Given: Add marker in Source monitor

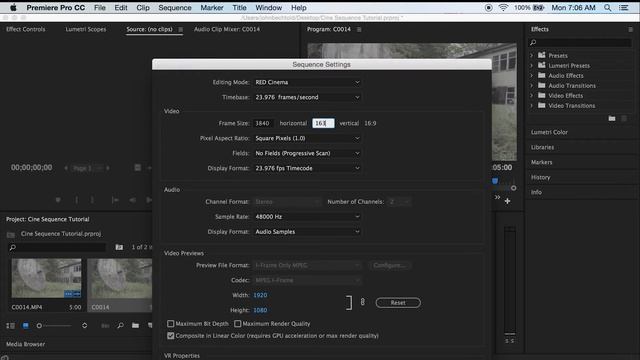Looking at the screenshot, I should click(x=58, y=200).
